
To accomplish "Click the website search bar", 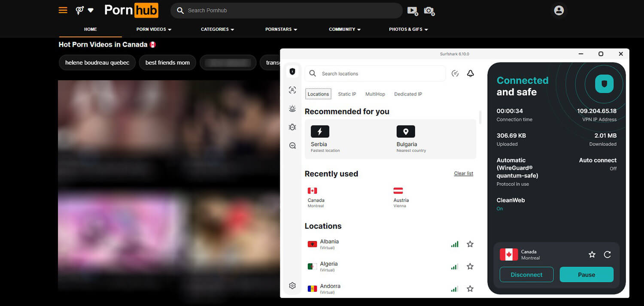I will (287, 10).
